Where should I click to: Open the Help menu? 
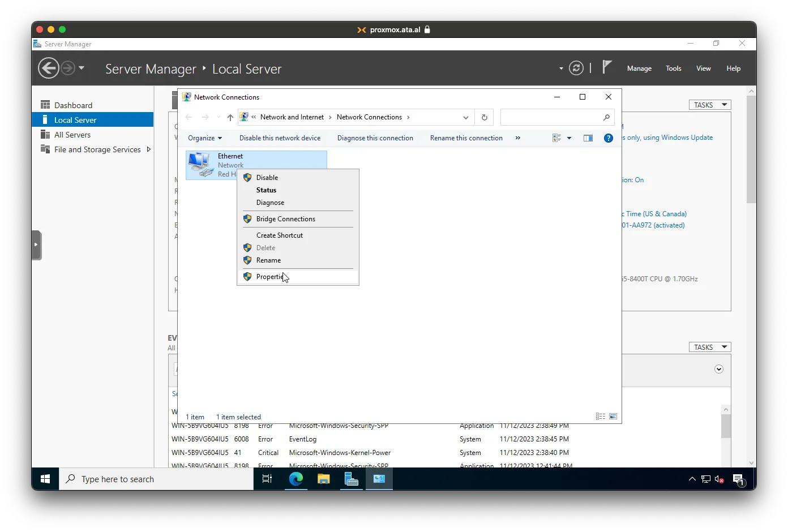pyautogui.click(x=734, y=68)
